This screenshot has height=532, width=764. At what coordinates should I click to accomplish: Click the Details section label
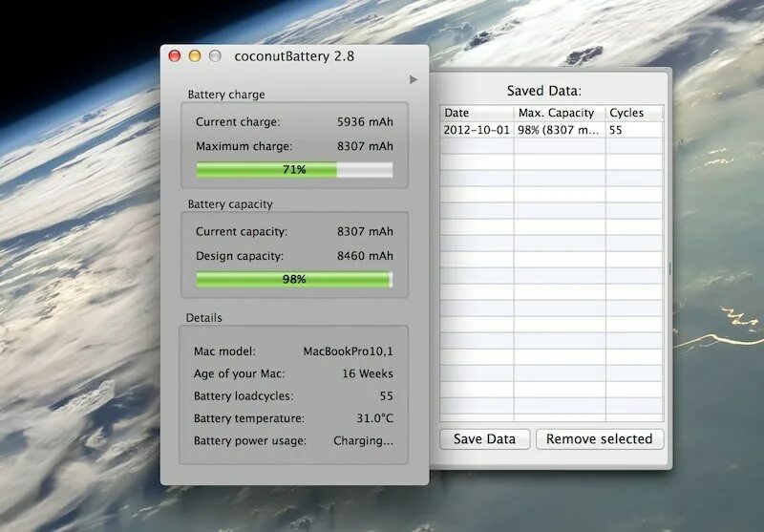point(203,318)
